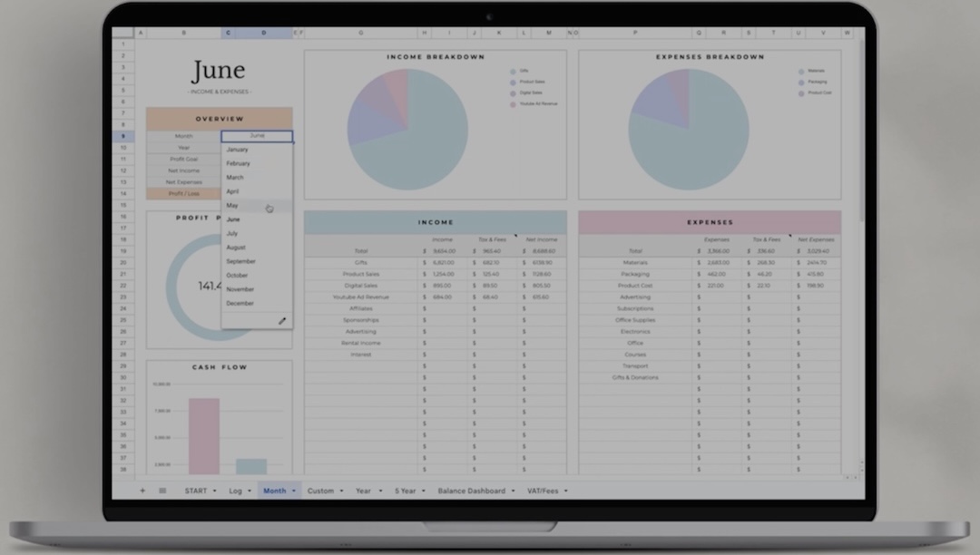Open the START tab dropdown arrow
The width and height of the screenshot is (980, 555).
[215, 492]
